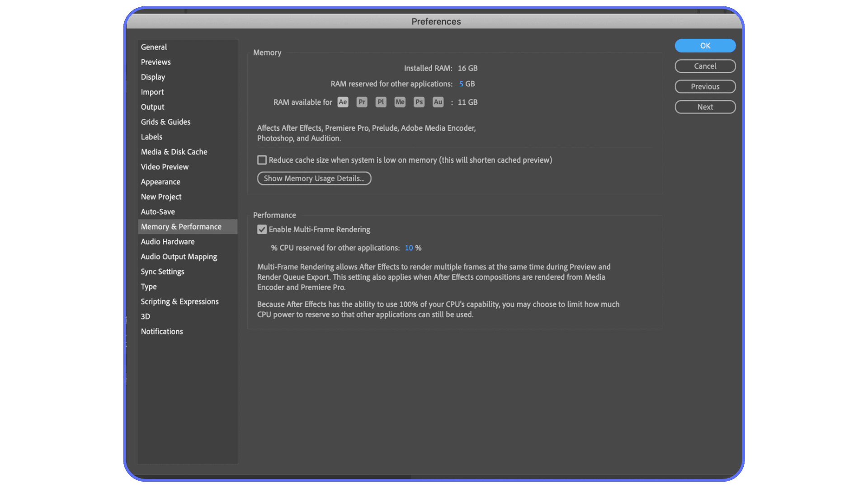The height and width of the screenshot is (488, 868).
Task: Click the OK button
Action: click(705, 46)
